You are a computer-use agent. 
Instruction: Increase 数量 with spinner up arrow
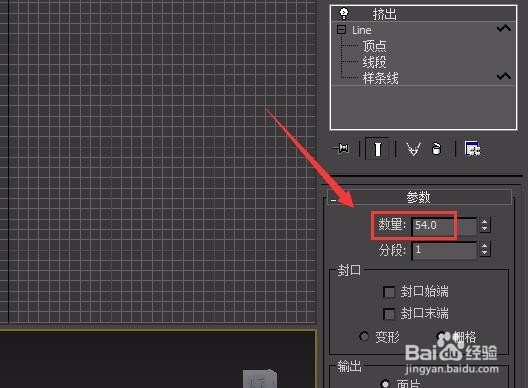(x=485, y=222)
